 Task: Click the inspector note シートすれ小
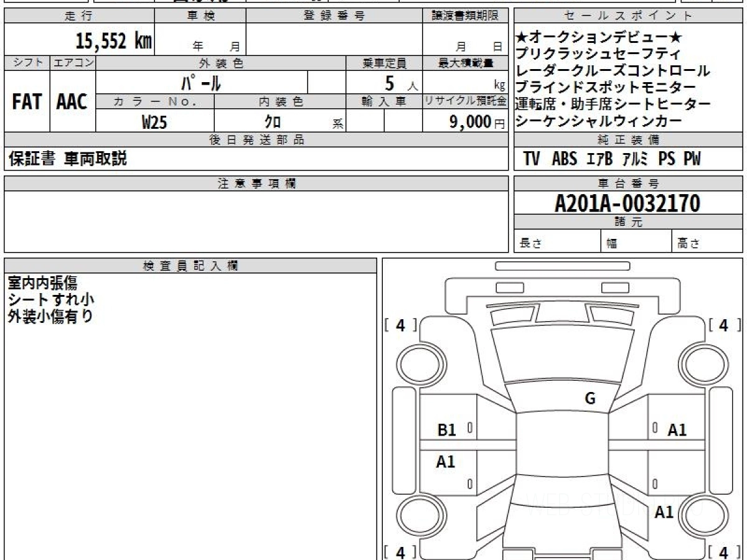(x=51, y=300)
